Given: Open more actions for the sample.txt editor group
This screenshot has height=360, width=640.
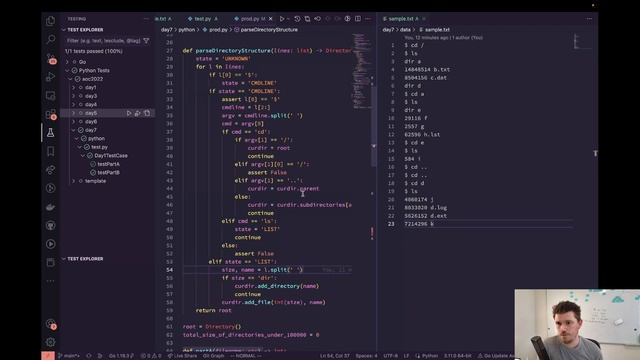Looking at the screenshot, I should click(589, 19).
